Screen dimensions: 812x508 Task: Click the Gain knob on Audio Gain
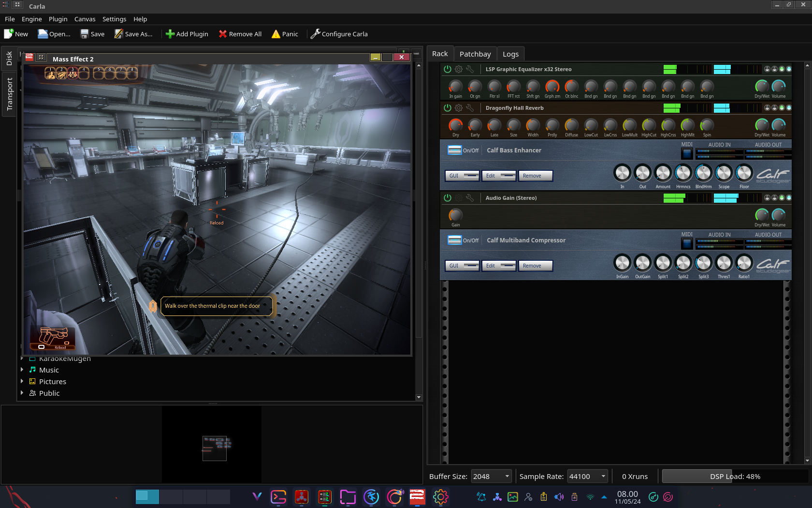(455, 215)
